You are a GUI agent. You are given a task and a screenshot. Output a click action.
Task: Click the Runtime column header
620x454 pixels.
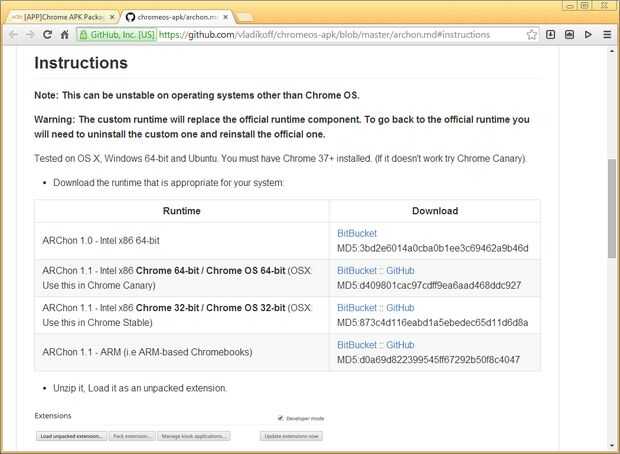point(181,211)
